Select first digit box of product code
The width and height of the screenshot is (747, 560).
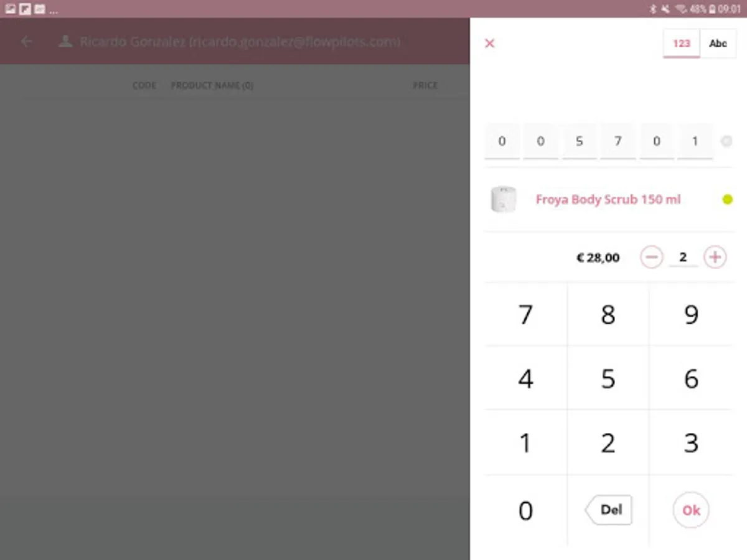click(502, 142)
